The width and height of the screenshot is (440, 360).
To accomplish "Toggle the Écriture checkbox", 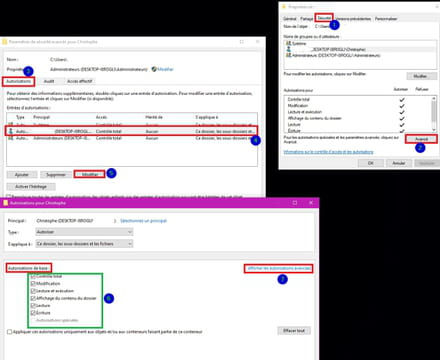I will click(x=33, y=313).
